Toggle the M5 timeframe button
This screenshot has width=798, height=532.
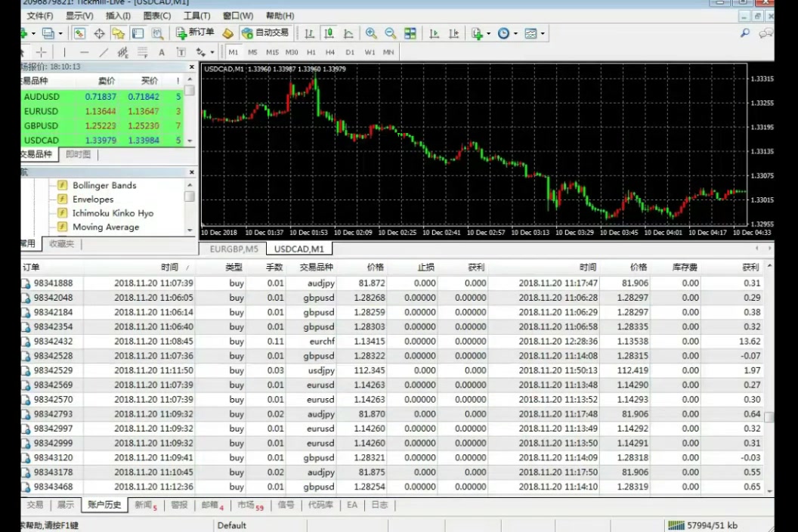pos(252,52)
